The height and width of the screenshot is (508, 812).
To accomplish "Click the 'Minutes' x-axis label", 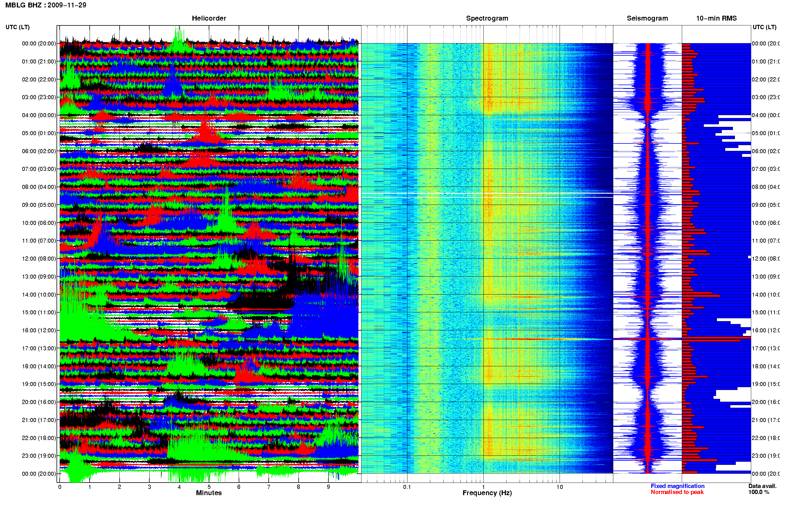I will point(209,493).
